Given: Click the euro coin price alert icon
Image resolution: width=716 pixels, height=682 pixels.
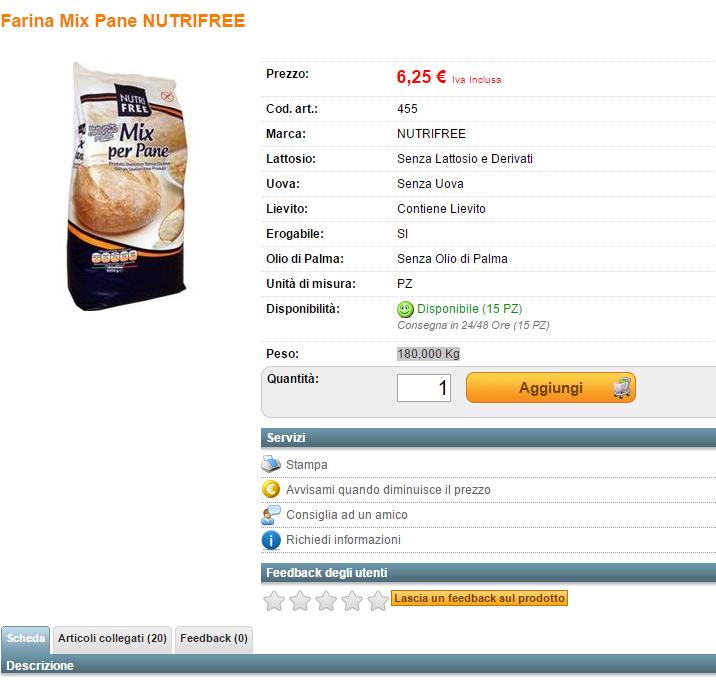Looking at the screenshot, I should 271,489.
